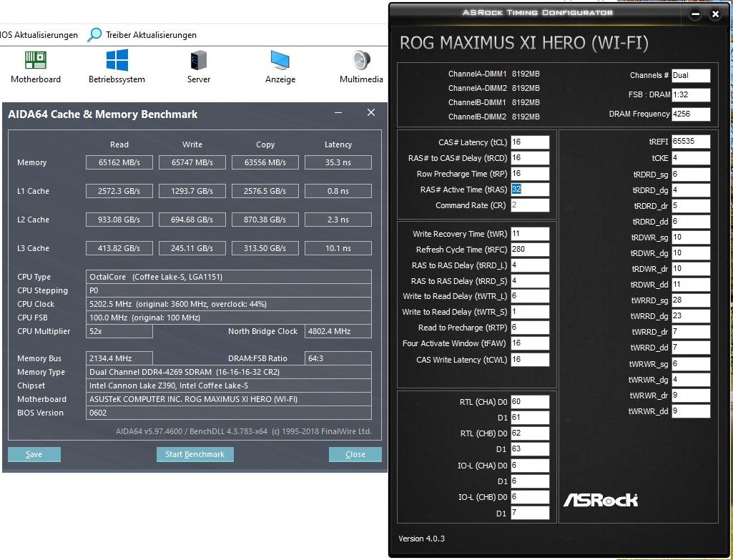This screenshot has width=733, height=560.
Task: Click the Memory Read value 65162 MB/s
Action: [x=119, y=162]
